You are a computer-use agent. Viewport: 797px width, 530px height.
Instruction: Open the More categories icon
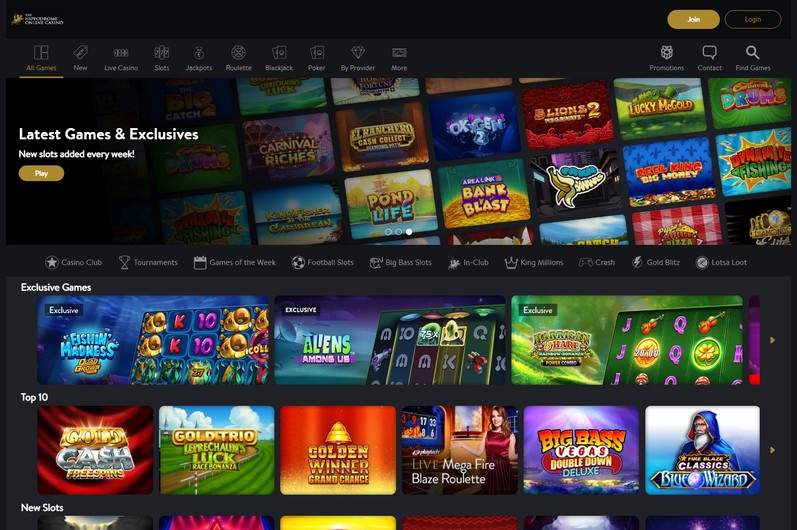(399, 52)
